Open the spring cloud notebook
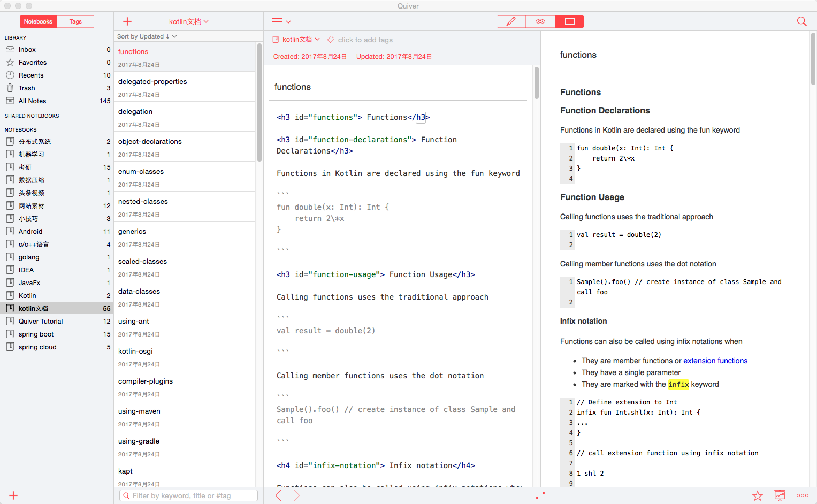Viewport: 817px width, 504px height. tap(57, 347)
